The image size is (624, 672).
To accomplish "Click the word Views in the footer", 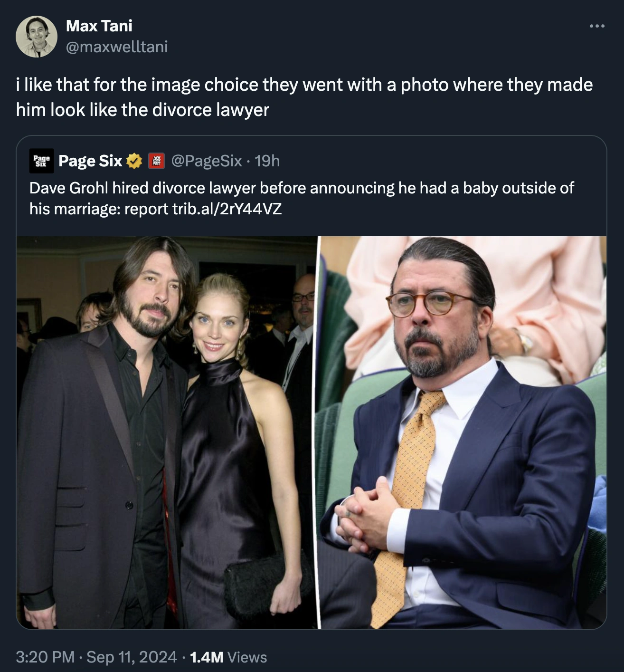I will [247, 657].
